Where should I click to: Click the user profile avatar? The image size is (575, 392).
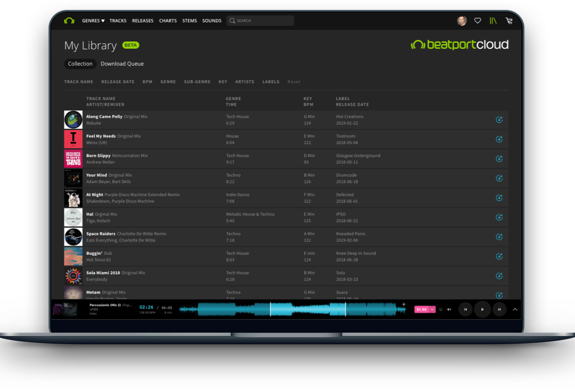461,21
